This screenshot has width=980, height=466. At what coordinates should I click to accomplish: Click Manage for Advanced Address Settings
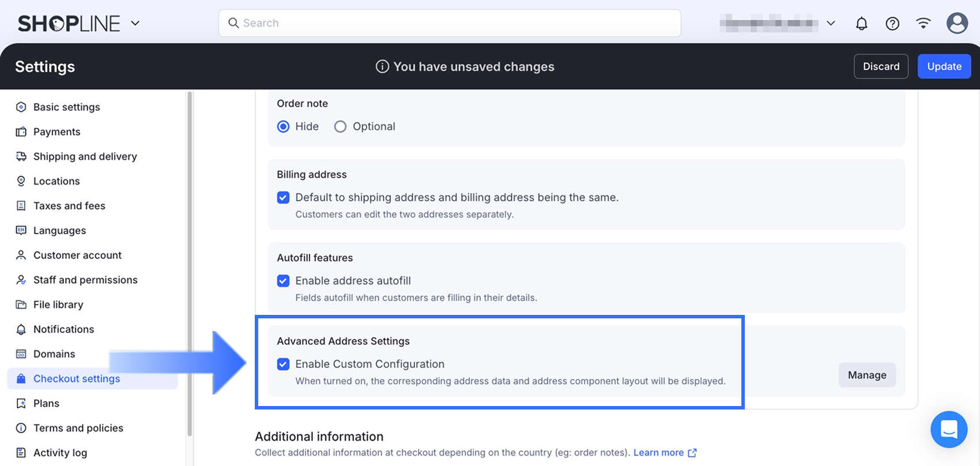[867, 375]
